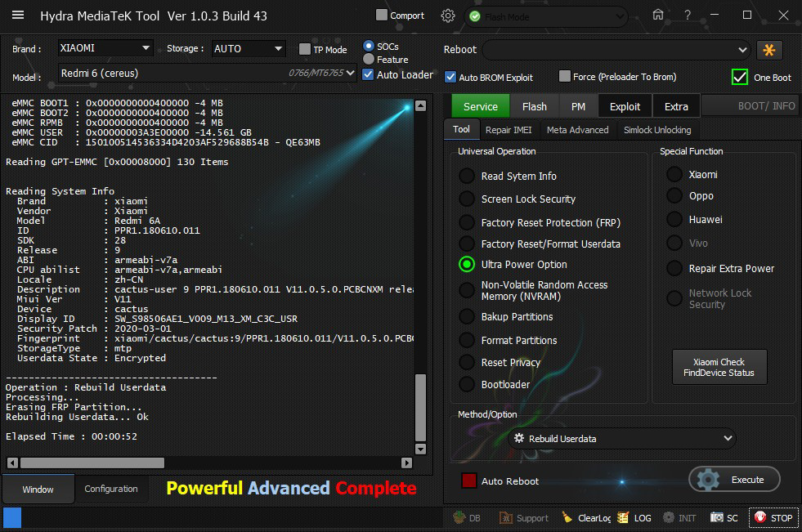802x532 pixels.
Task: Click the orange star button beside Reboot
Action: pyautogui.click(x=769, y=50)
